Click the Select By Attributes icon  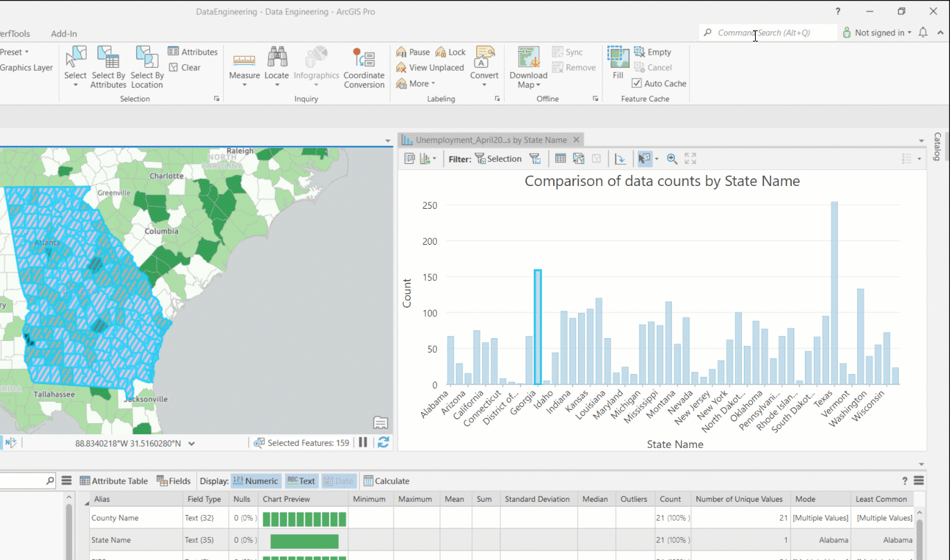click(x=109, y=58)
